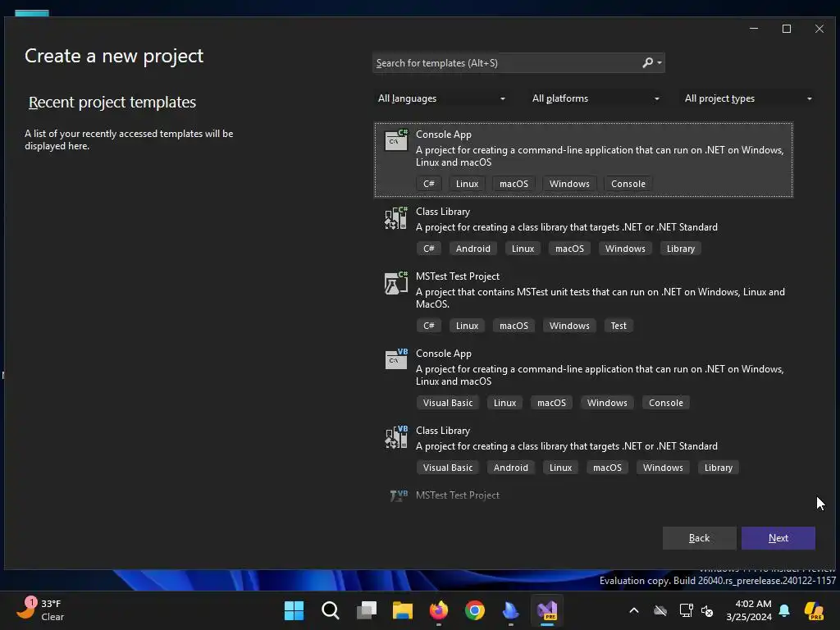Viewport: 840px width, 630px height.
Task: Select the Visual Basic Class Library title
Action: coord(442,431)
